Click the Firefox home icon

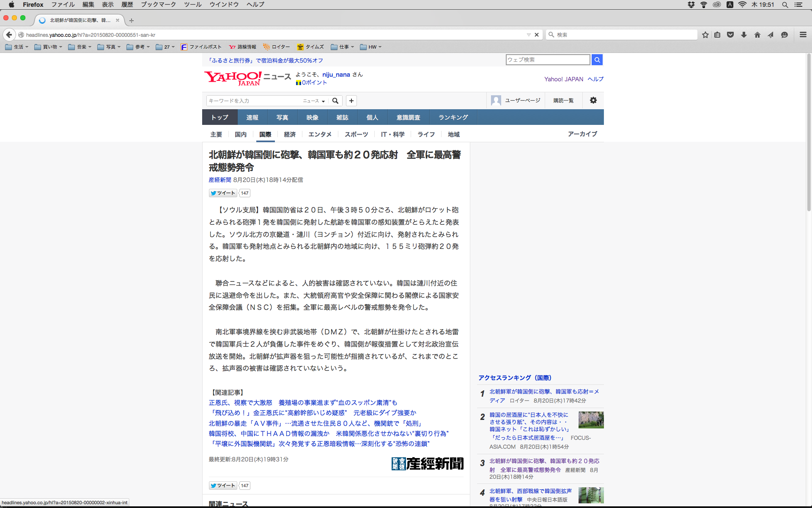tap(757, 35)
